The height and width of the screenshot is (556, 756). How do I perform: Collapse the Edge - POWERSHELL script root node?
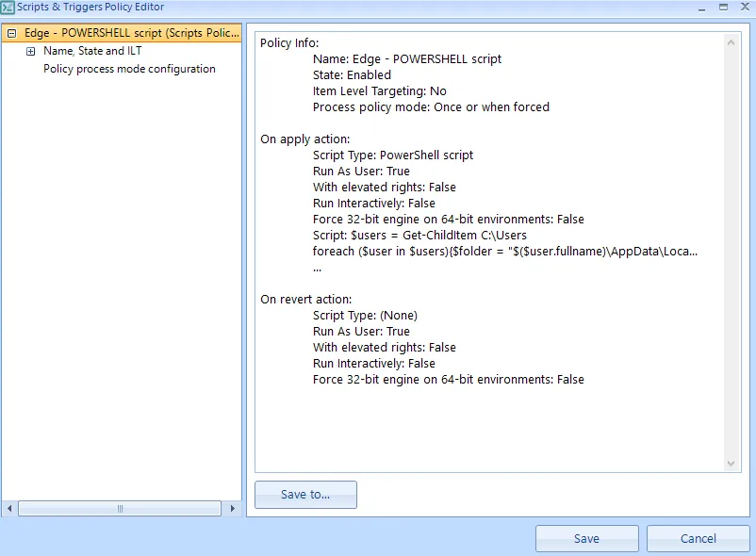tap(11, 33)
